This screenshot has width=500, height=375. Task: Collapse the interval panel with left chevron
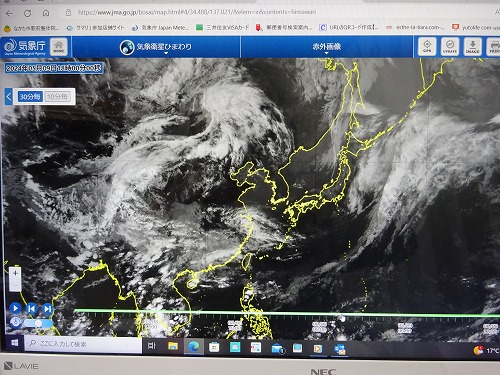click(x=9, y=97)
